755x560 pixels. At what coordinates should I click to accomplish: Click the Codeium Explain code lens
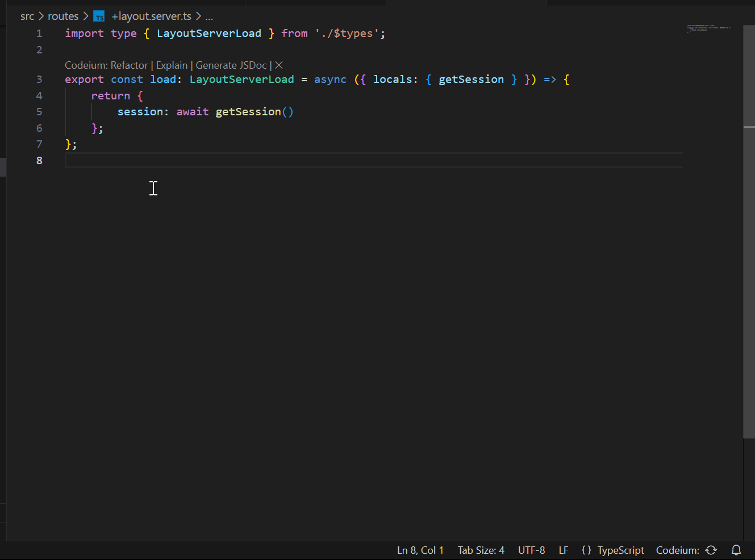[172, 65]
